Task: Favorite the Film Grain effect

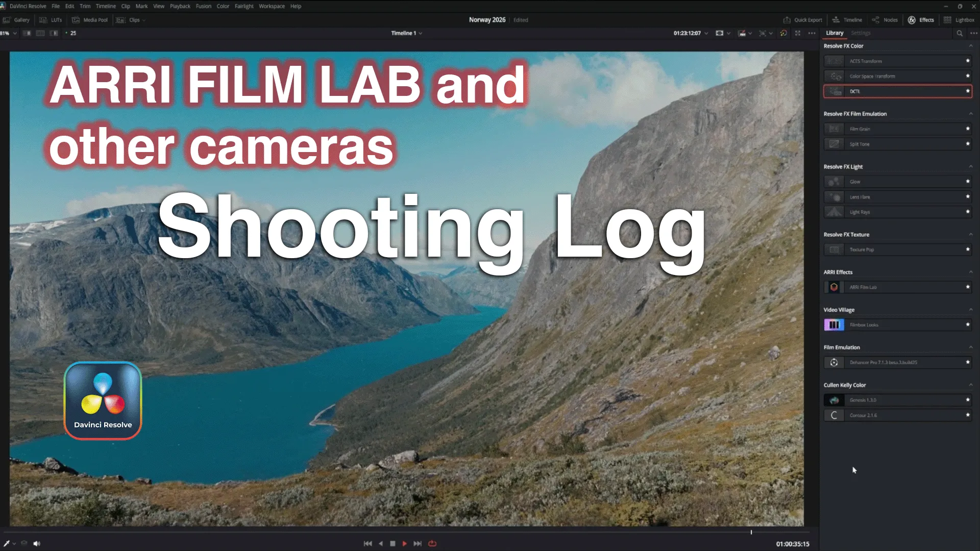Action: 967,129
